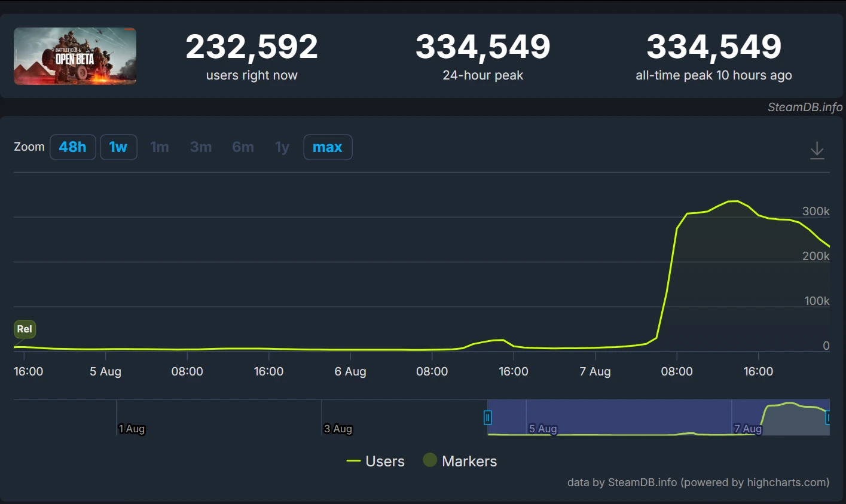Click the 3 Aug label in navigator
This screenshot has width=846, height=504.
point(338,429)
